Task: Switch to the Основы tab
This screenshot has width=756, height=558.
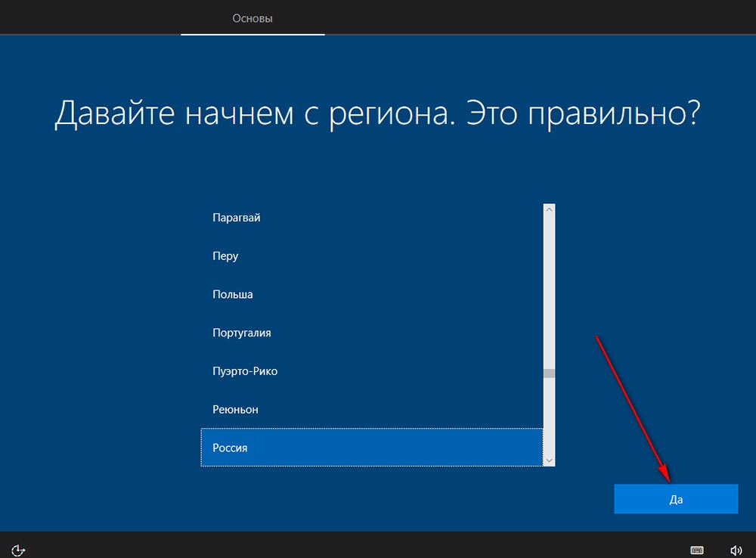Action: coord(253,18)
